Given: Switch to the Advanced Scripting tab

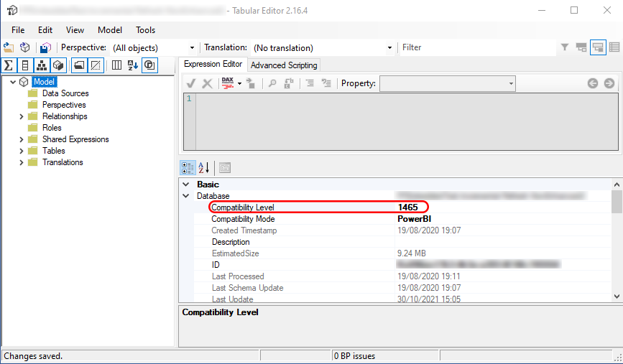Looking at the screenshot, I should point(284,65).
